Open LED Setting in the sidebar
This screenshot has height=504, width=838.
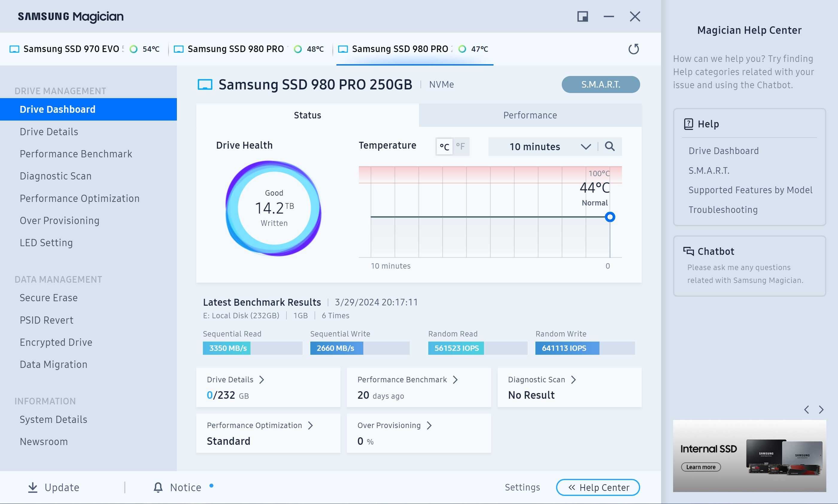click(x=88, y=243)
